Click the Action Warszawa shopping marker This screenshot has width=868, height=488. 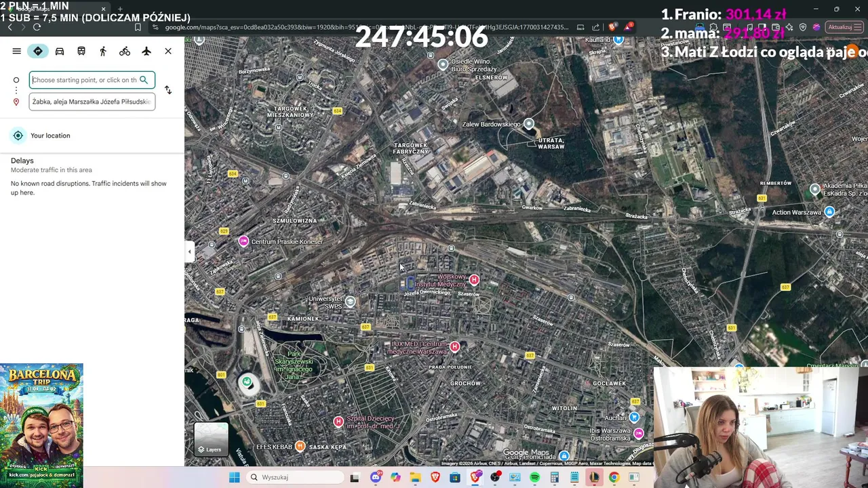coord(829,212)
